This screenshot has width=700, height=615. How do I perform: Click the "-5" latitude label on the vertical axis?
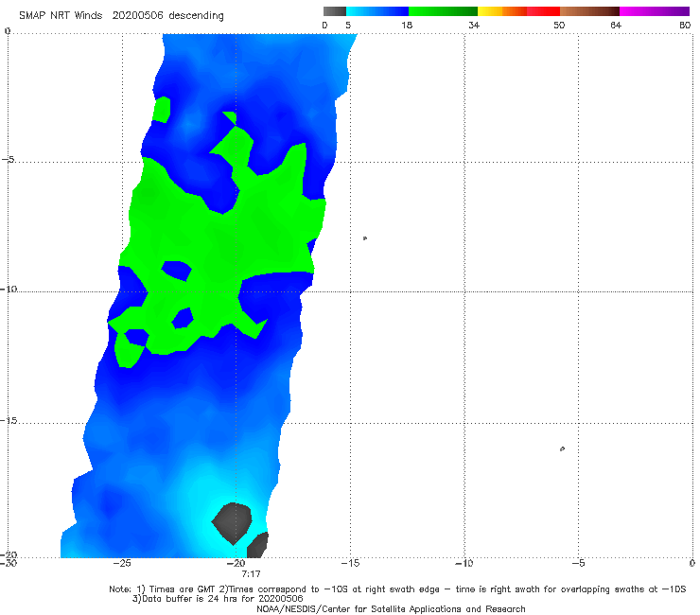tap(8, 160)
